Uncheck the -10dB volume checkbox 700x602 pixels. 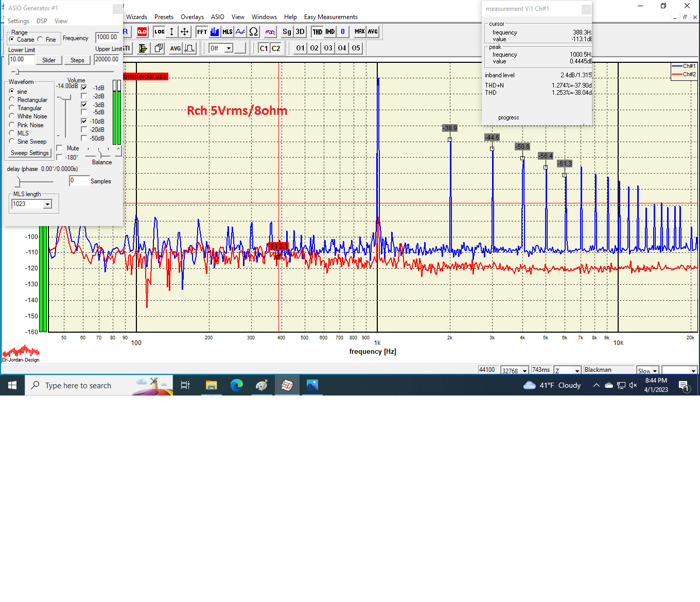pyautogui.click(x=84, y=121)
